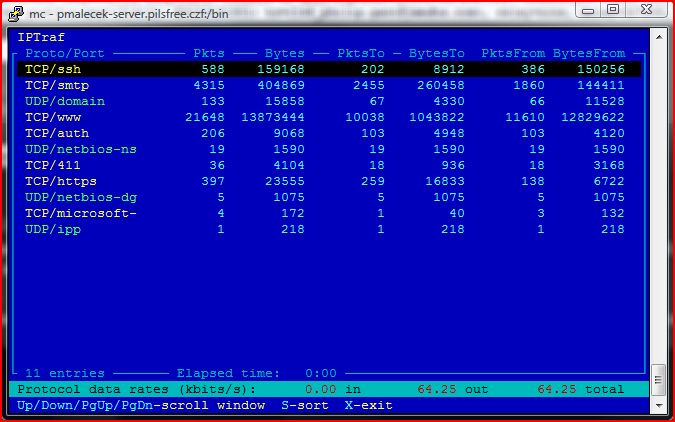Click the window title mc - pmalecek-server
Screen dimensions: 675x422
(129, 14)
